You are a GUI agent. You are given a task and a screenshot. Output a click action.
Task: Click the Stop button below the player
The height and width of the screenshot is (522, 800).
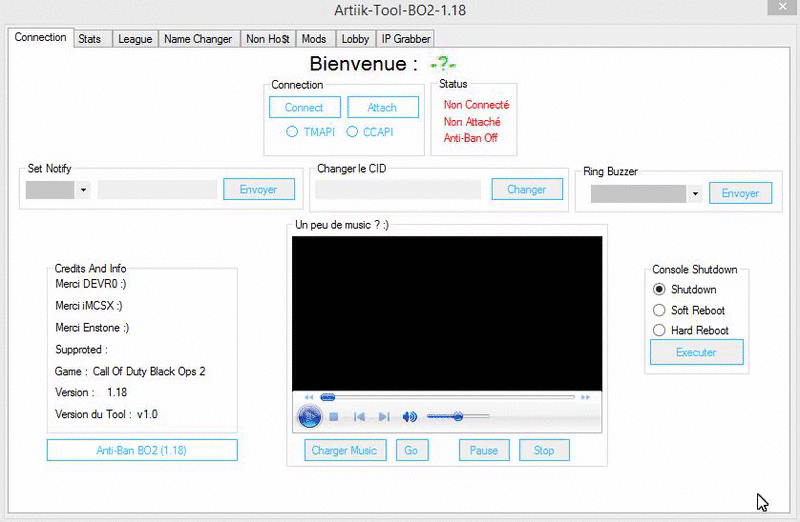544,450
